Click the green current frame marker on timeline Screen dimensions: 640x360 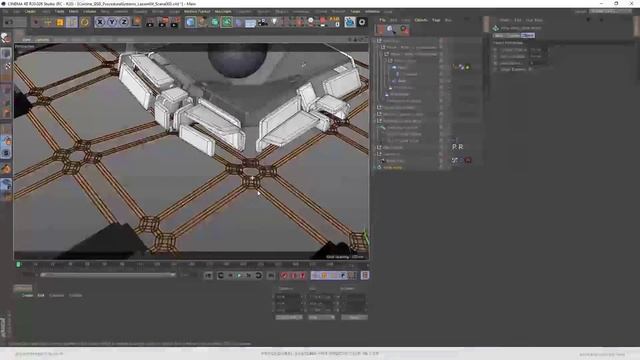18,264
